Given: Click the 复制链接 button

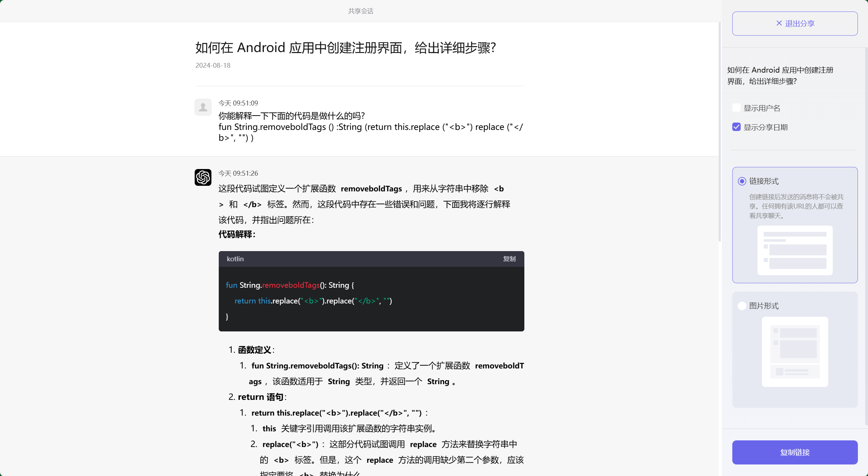Looking at the screenshot, I should [795, 452].
